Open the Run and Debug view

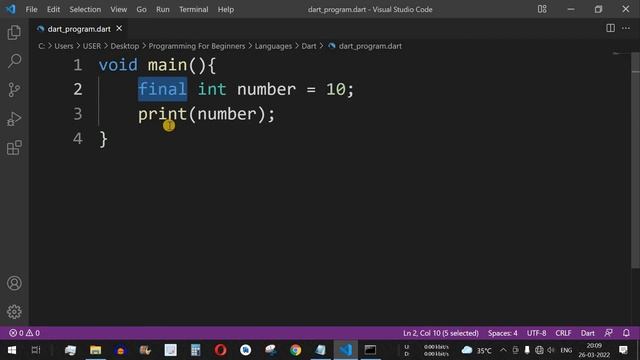pos(14,119)
